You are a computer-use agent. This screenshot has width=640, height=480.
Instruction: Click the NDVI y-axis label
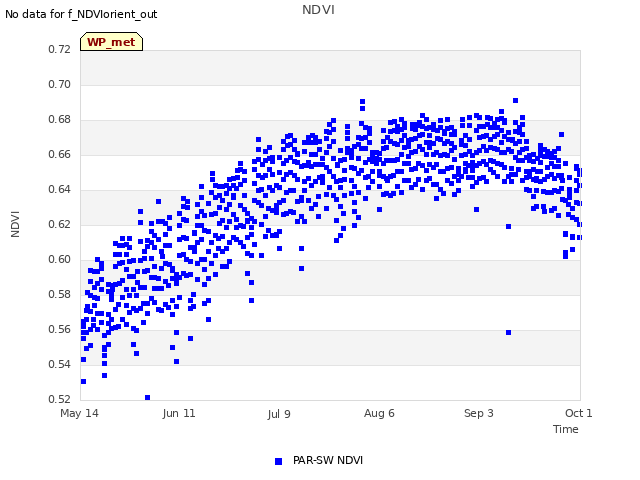(15, 224)
